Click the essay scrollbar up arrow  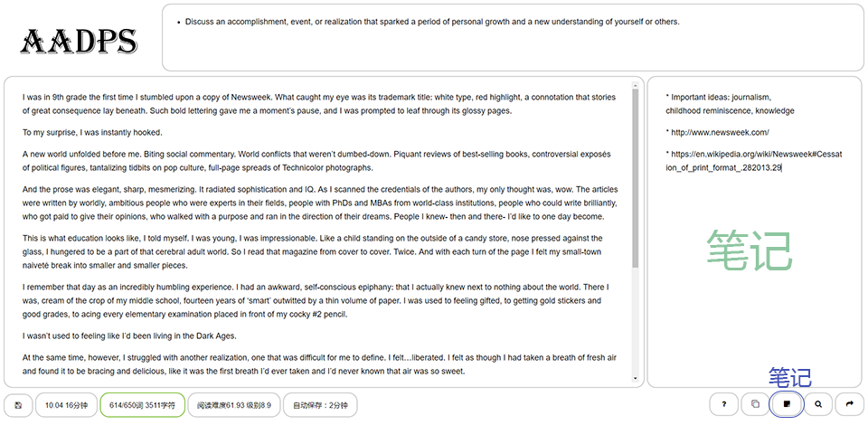[x=635, y=85]
